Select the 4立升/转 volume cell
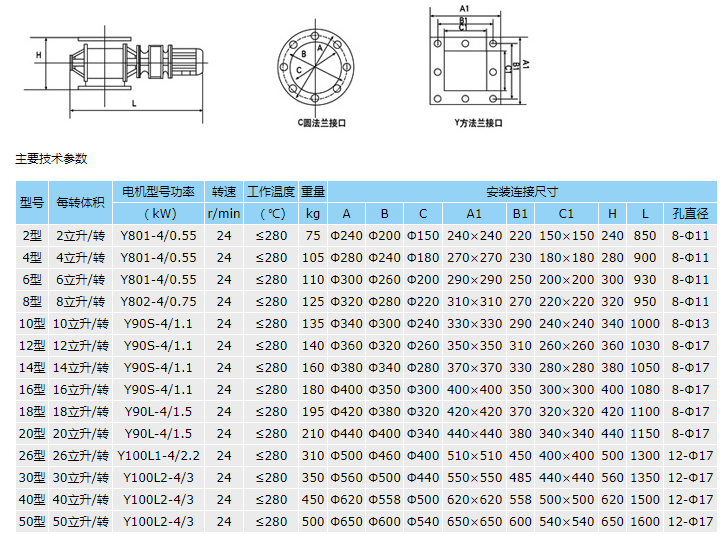The height and width of the screenshot is (543, 725). (80, 258)
